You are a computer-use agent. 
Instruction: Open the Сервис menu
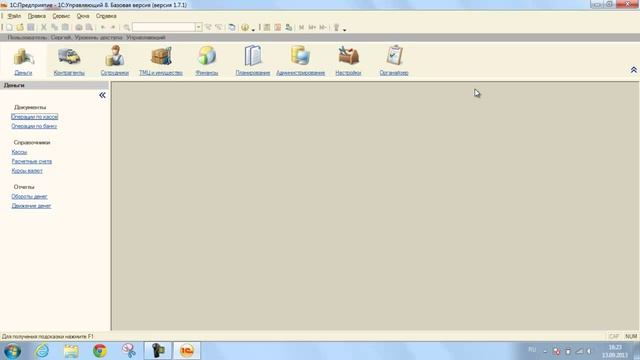pyautogui.click(x=61, y=16)
